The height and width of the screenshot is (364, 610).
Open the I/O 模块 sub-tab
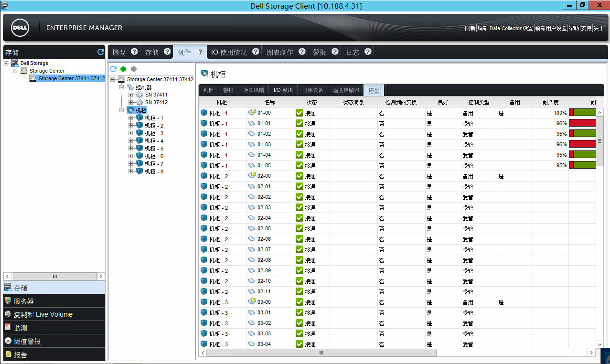[283, 90]
